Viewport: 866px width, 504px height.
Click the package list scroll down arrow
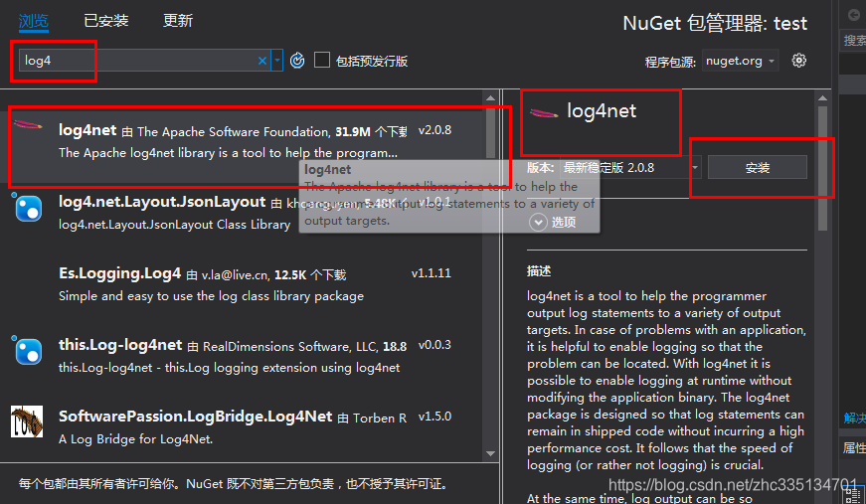(x=490, y=453)
